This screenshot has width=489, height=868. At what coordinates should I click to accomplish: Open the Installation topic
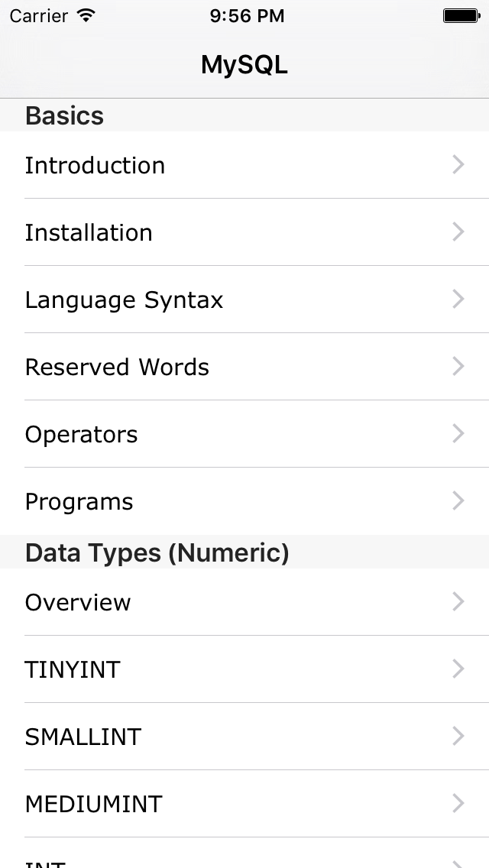pos(89,232)
